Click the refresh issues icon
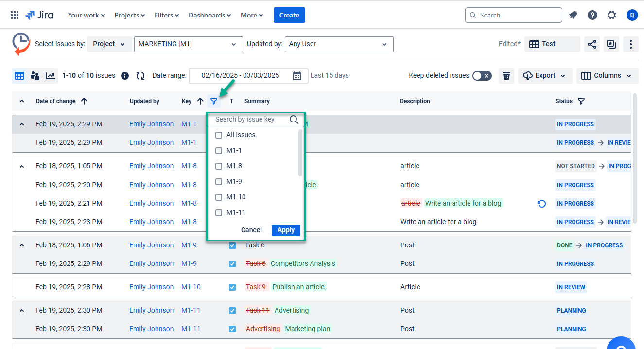644x349 pixels. (140, 76)
